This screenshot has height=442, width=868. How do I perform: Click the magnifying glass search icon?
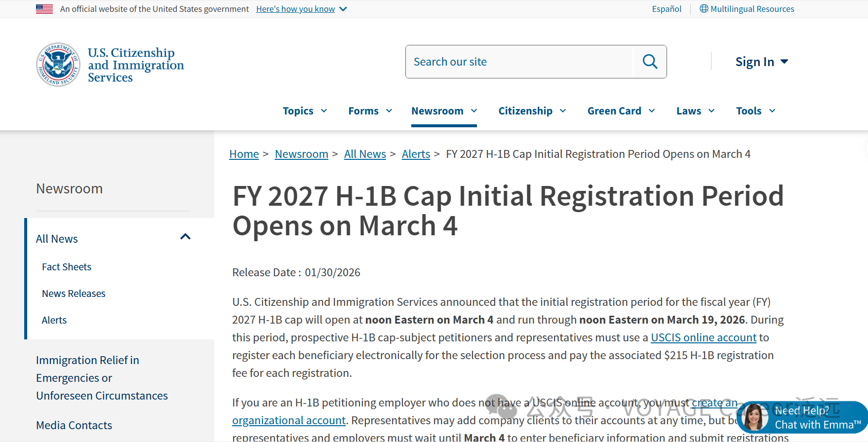point(650,62)
